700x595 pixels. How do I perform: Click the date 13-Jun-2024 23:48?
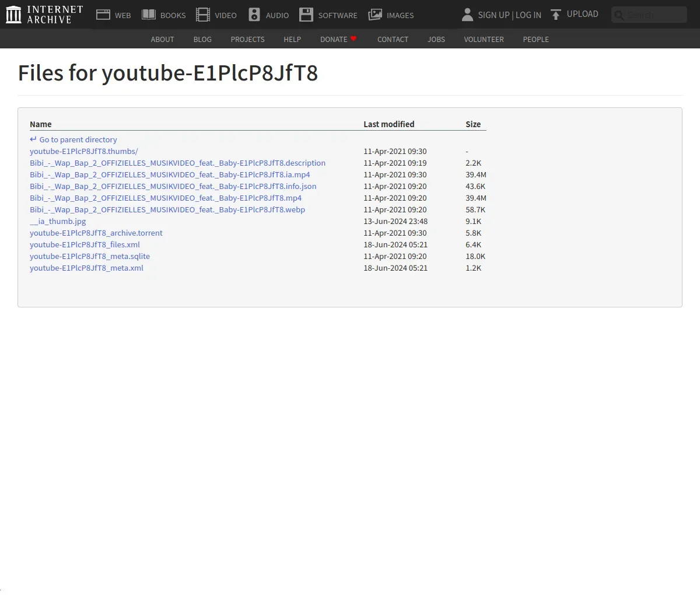pos(395,221)
